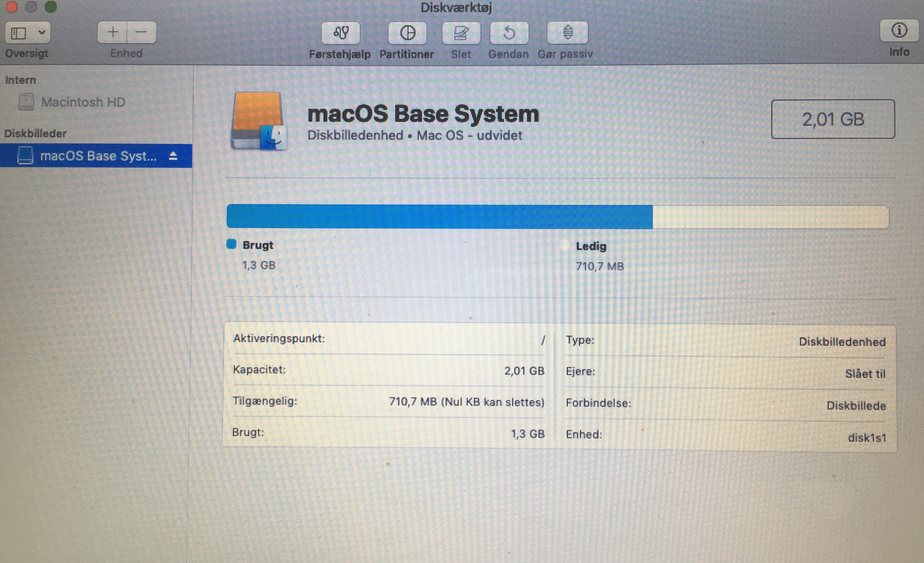Click 'Diskbilledenhed • Mac OS - udvidet' subtitle
Viewport: 924px width, 563px height.
[414, 135]
